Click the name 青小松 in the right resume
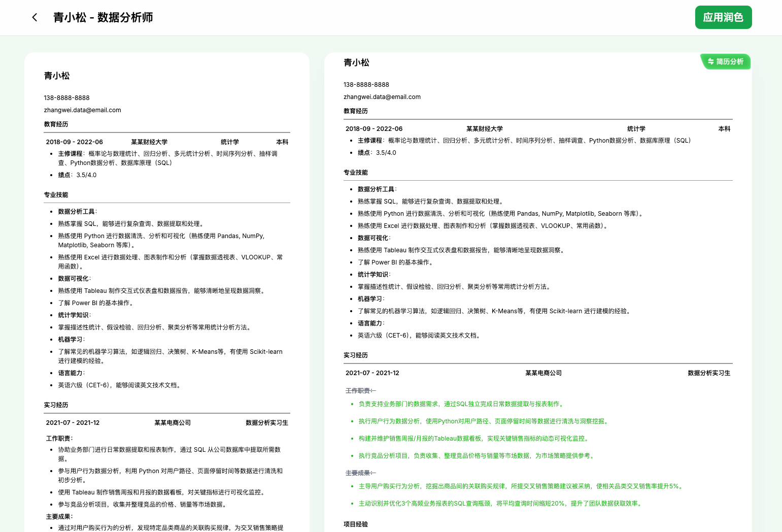The height and width of the screenshot is (532, 782). (x=356, y=62)
